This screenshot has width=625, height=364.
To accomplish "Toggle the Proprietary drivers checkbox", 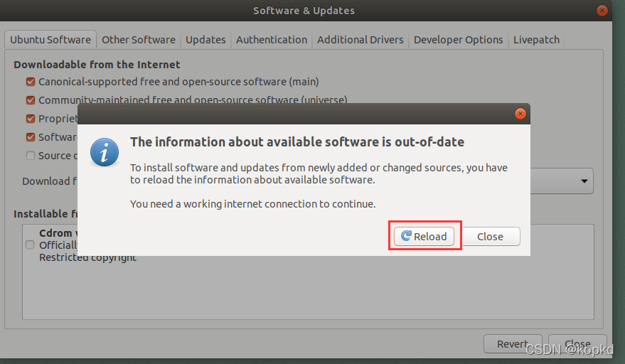I will pos(31,119).
